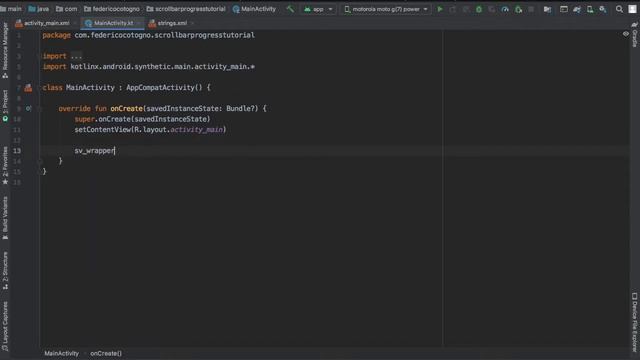
Task: Click line number 7 in the gutter
Action: point(18,88)
